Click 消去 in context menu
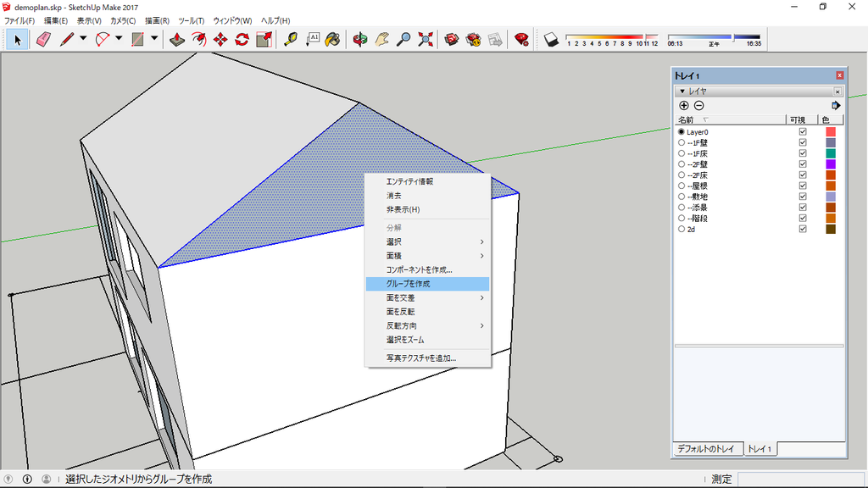Screen dimensions: 868x488 pyautogui.click(x=427, y=196)
